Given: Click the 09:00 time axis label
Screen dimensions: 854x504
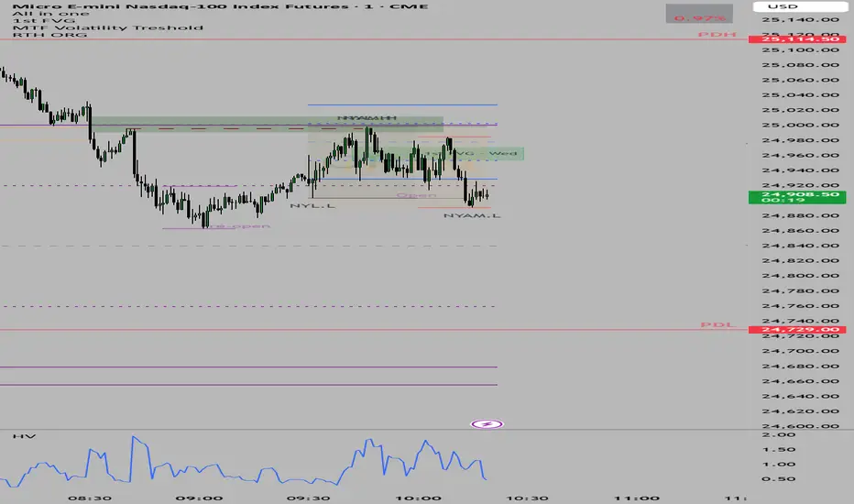Looking at the screenshot, I should pyautogui.click(x=199, y=498).
